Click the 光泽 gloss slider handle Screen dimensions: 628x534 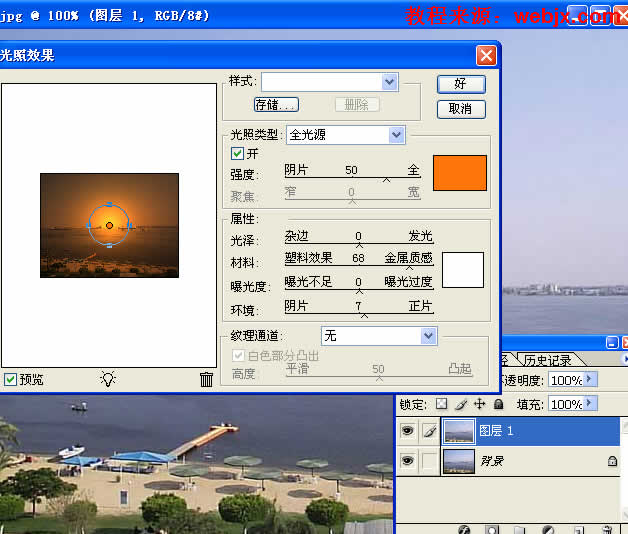click(359, 245)
